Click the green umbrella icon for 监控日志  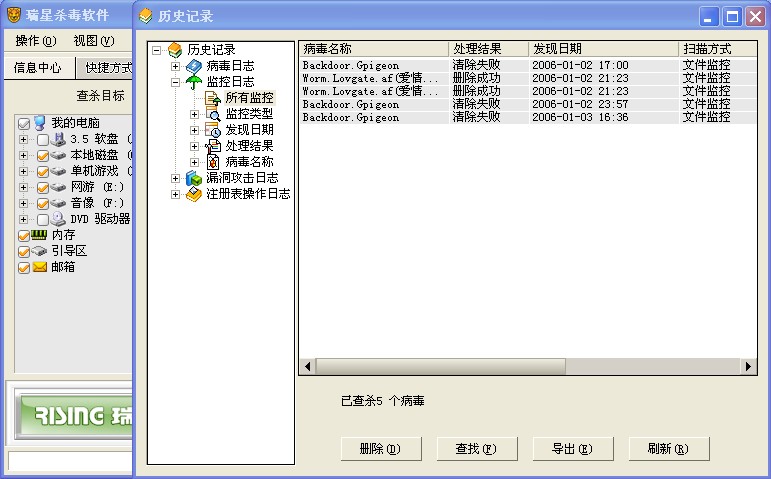194,82
